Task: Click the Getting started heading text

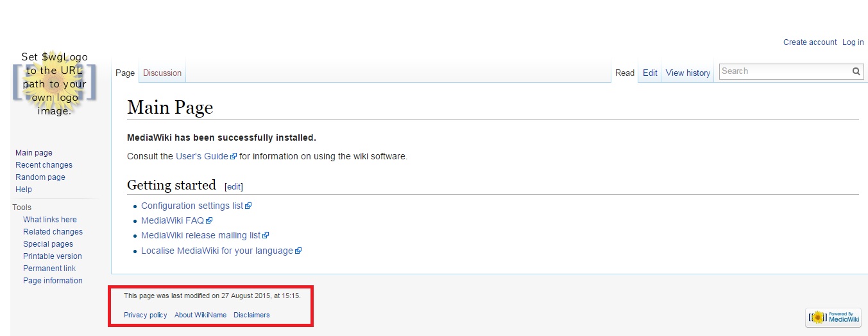Action: click(171, 186)
